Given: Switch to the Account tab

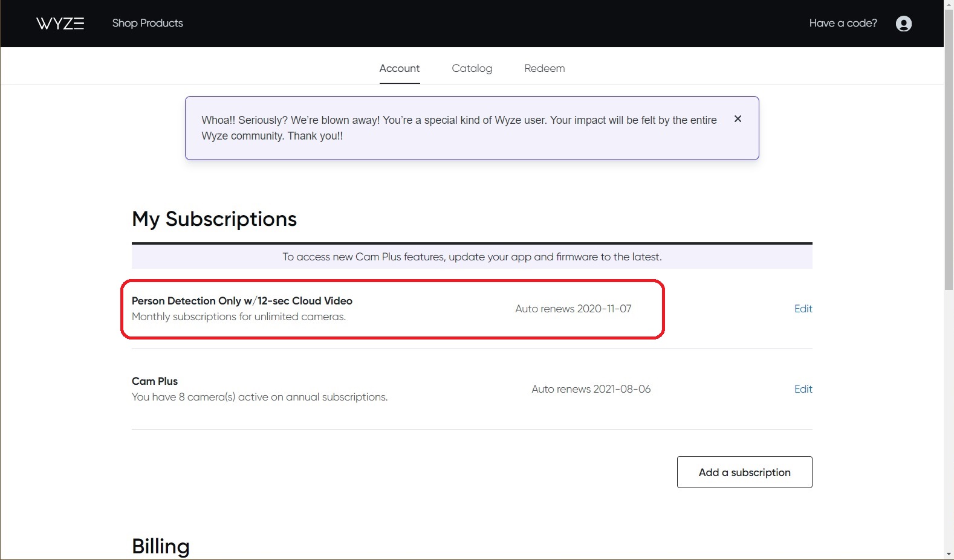Looking at the screenshot, I should click(400, 69).
